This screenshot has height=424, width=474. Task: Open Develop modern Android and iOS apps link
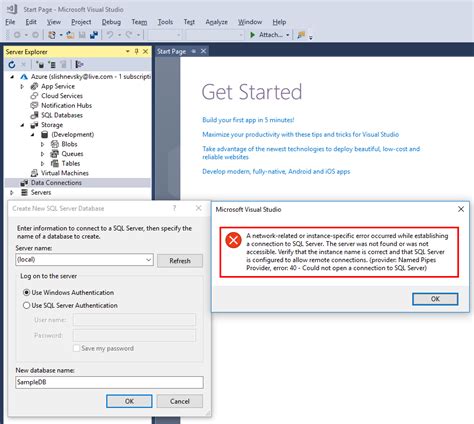pos(276,171)
